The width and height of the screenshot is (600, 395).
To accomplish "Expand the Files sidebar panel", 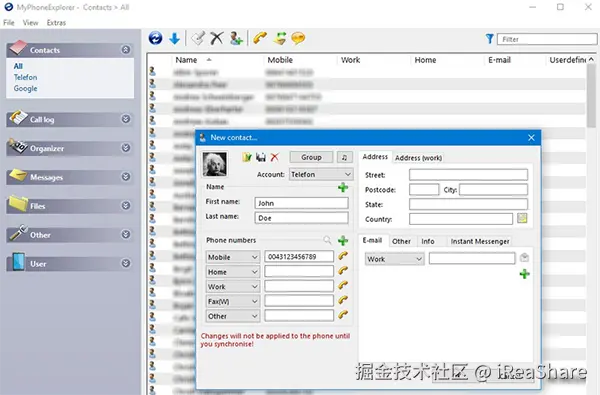I will (x=126, y=206).
